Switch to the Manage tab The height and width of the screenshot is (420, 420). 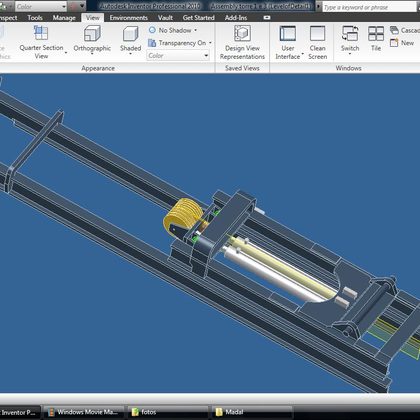coord(64,18)
